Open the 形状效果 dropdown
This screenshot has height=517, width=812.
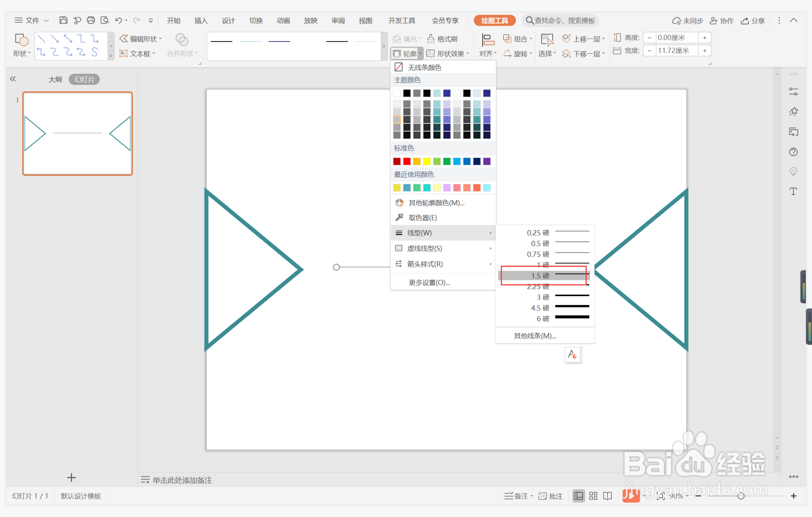click(448, 54)
